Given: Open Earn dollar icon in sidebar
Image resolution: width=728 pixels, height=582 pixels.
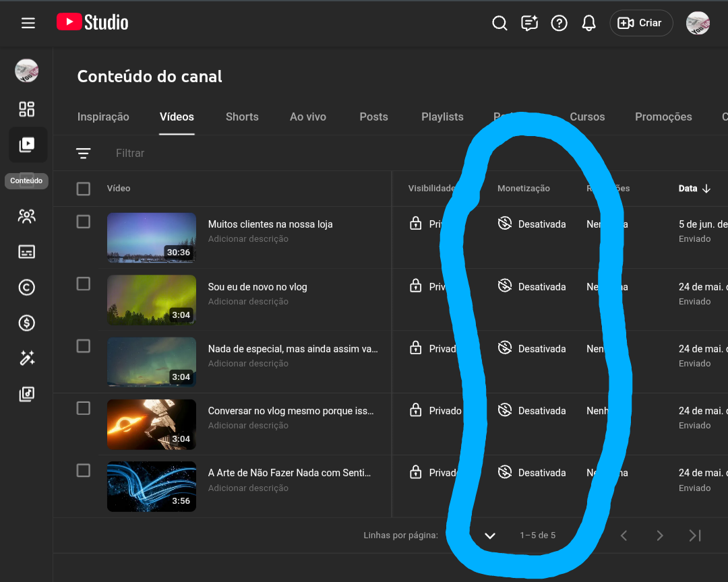Looking at the screenshot, I should [x=27, y=323].
